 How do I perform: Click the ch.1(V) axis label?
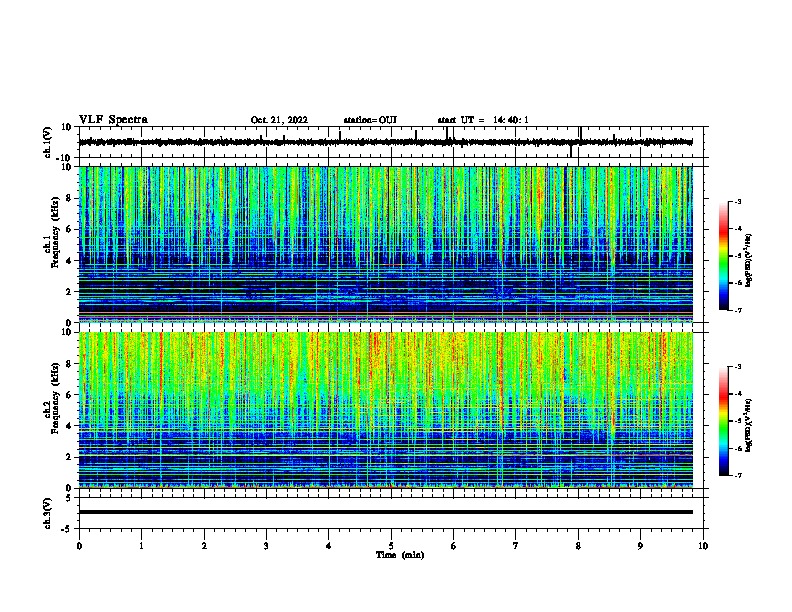pos(48,142)
